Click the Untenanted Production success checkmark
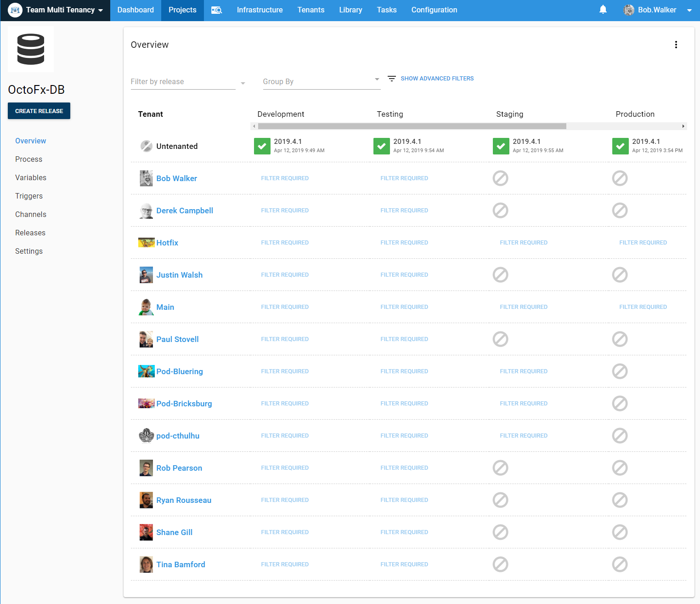 click(x=620, y=146)
